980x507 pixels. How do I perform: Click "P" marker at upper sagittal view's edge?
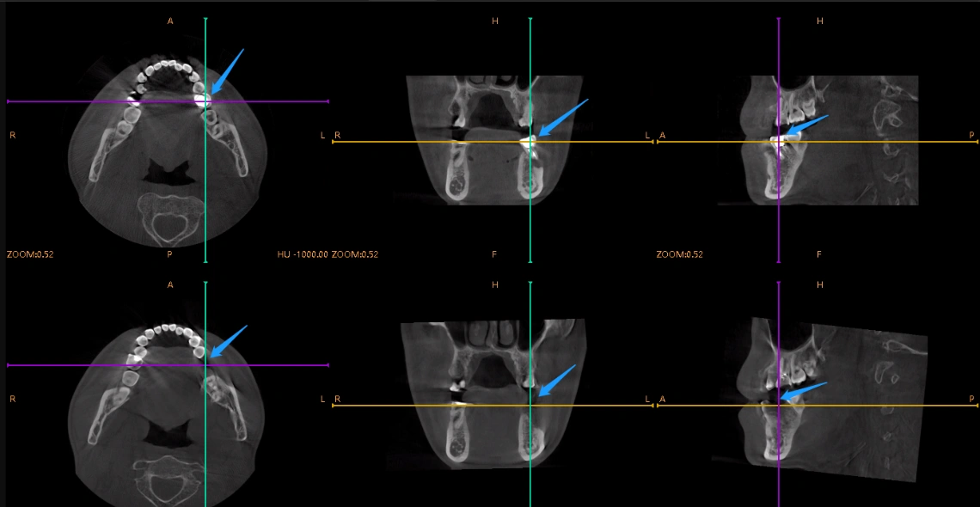coord(971,135)
